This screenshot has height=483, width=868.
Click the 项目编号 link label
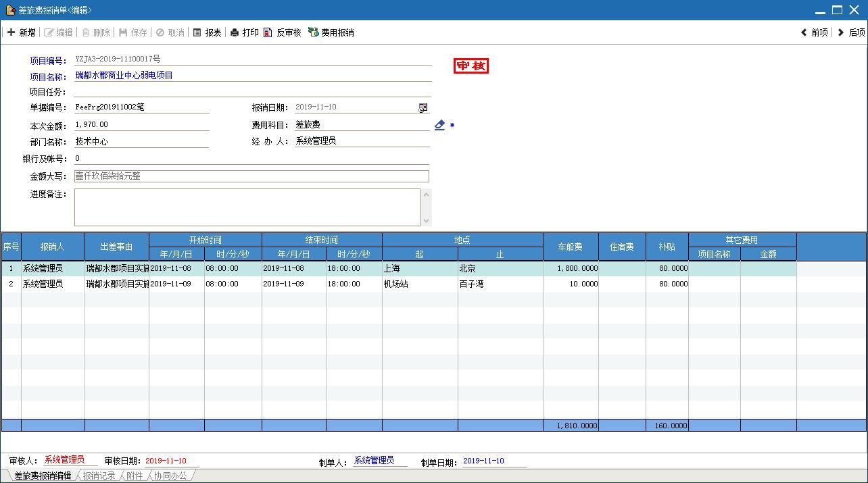pyautogui.click(x=47, y=61)
